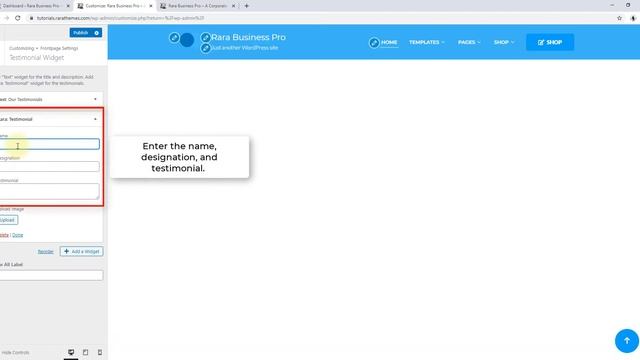Click the Upload image button
This screenshot has width=640, height=360.
point(8,220)
